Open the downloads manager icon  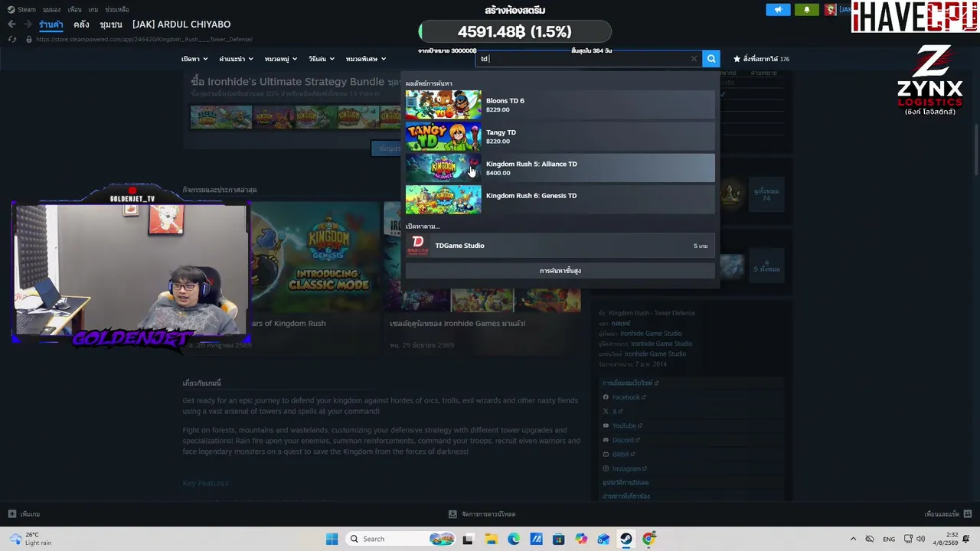[452, 514]
